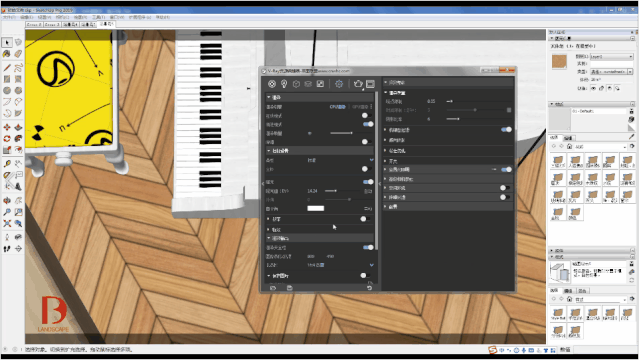Click the reset settings button at bottom
Image resolution: width=639 pixels, height=360 pixels.
click(x=369, y=288)
